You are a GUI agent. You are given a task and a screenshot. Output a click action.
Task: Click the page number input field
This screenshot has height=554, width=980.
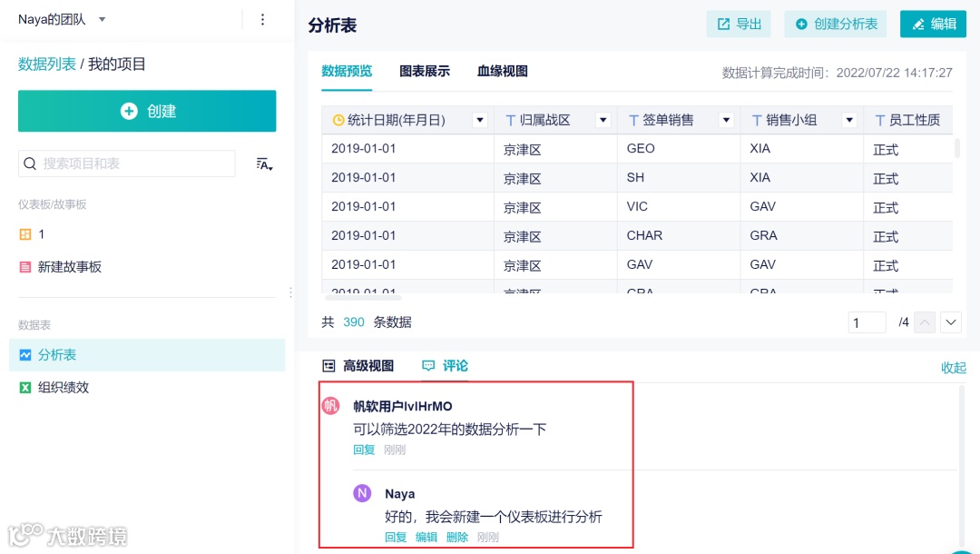[867, 322]
